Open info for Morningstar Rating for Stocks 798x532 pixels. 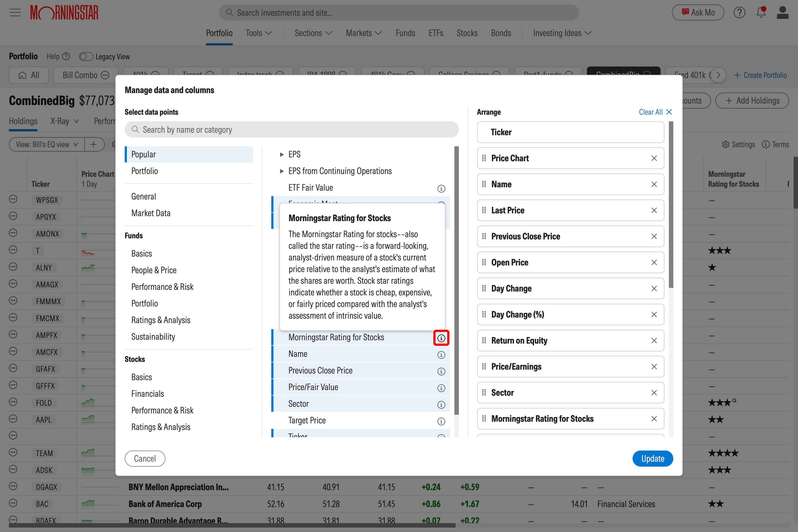click(441, 338)
